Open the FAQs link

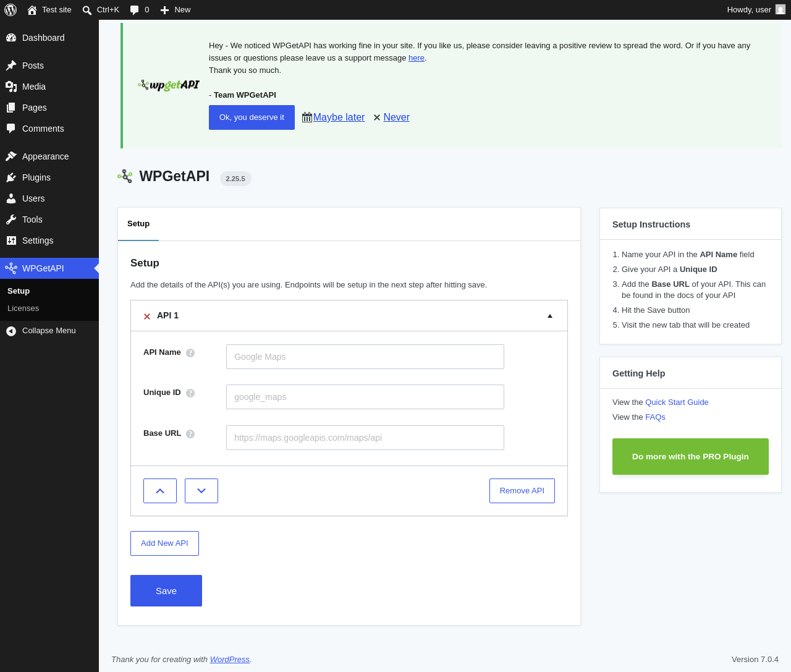655,417
